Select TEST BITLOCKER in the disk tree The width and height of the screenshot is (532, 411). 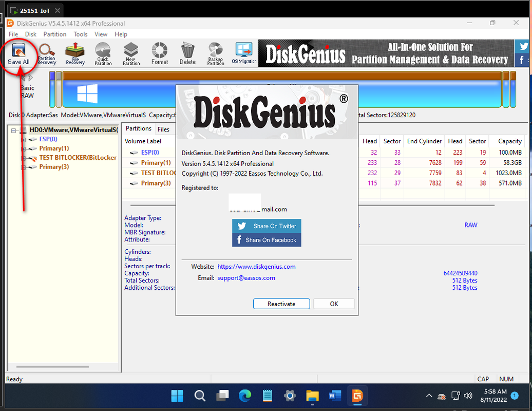coord(78,158)
